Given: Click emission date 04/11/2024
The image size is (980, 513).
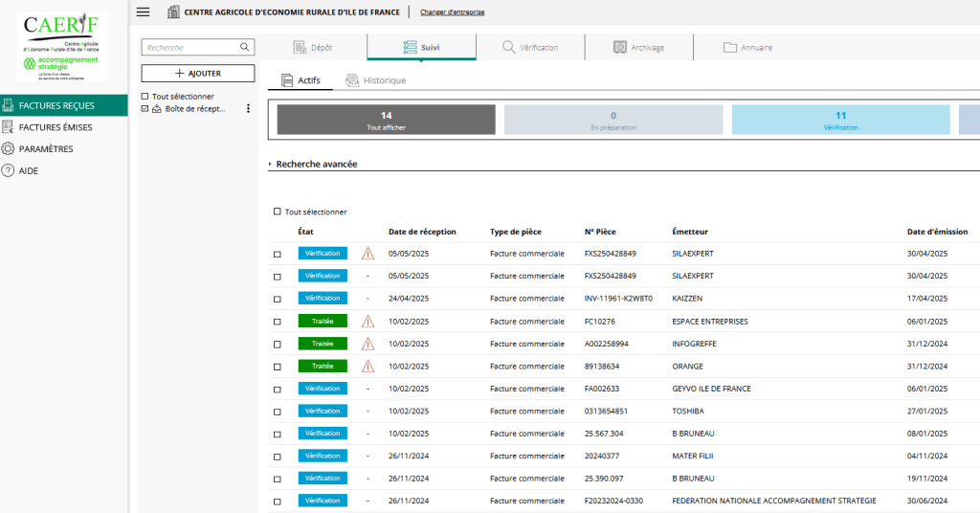Looking at the screenshot, I should point(926,457).
